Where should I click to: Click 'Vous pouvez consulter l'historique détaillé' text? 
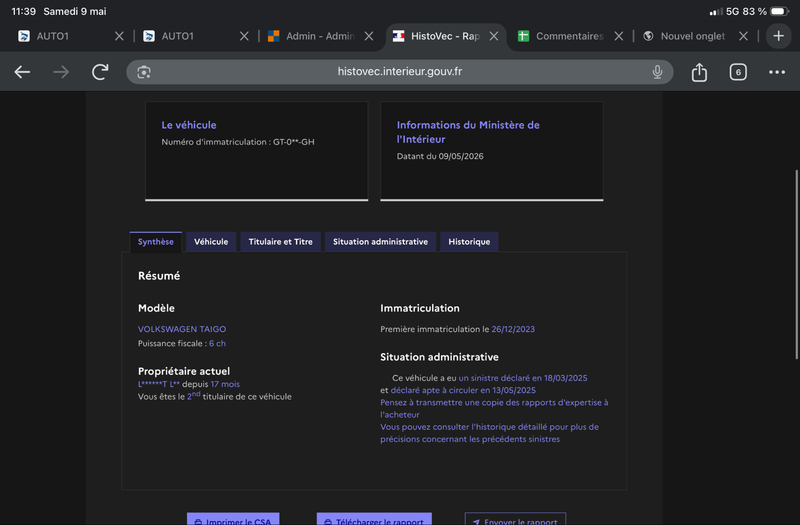489,433
